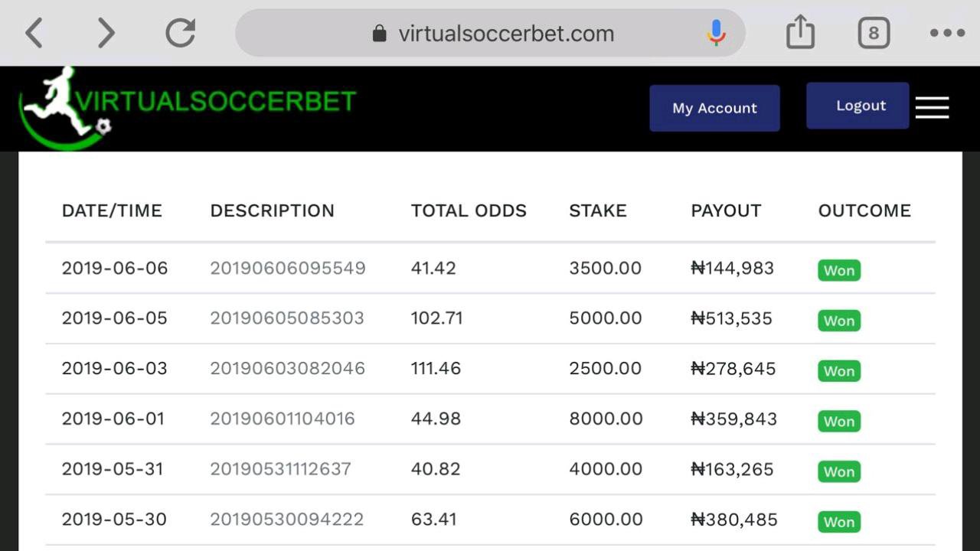980x551 pixels.
Task: Navigate back using the browser back arrow
Action: tap(34, 32)
